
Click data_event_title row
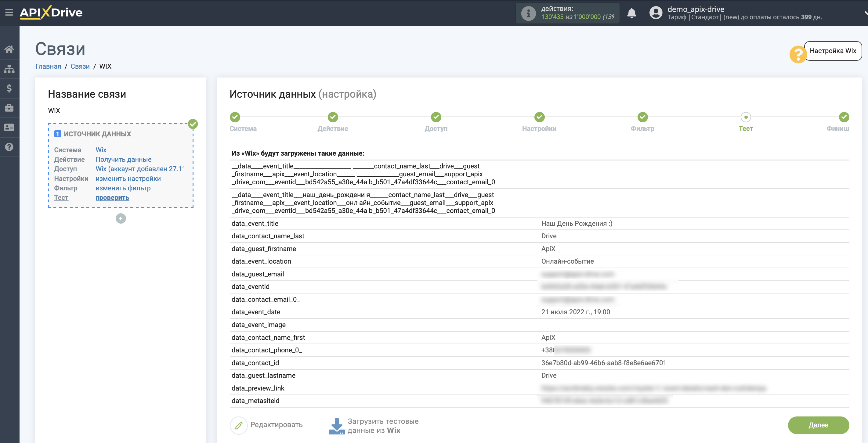tap(539, 223)
